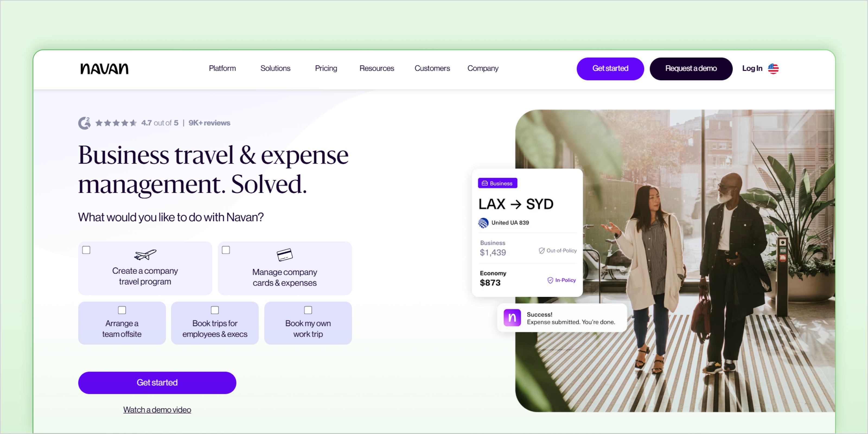Click the credit card icon for expenses

click(x=285, y=255)
